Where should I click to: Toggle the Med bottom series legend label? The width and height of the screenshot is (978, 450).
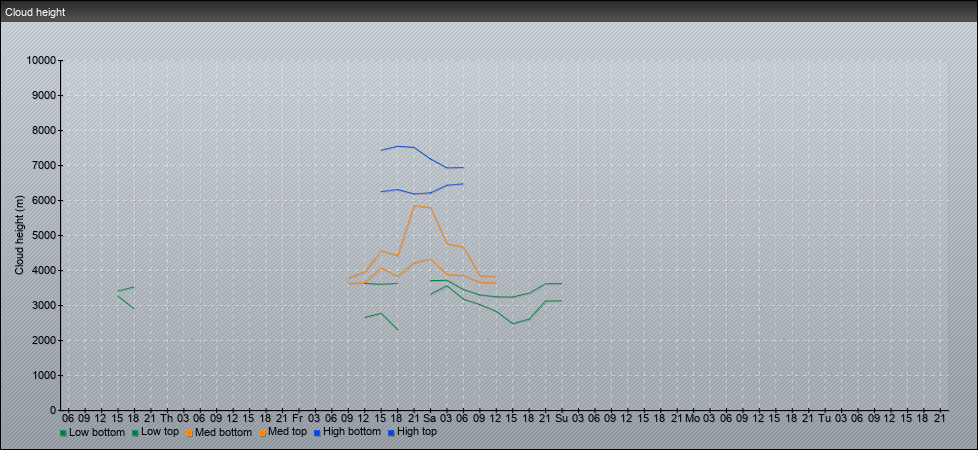[223, 432]
